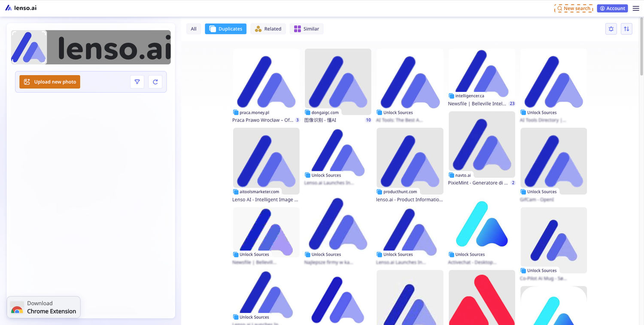Viewport: 644px width, 325px height.
Task: Click the Download Chrome Extension banner
Action: pos(44,307)
